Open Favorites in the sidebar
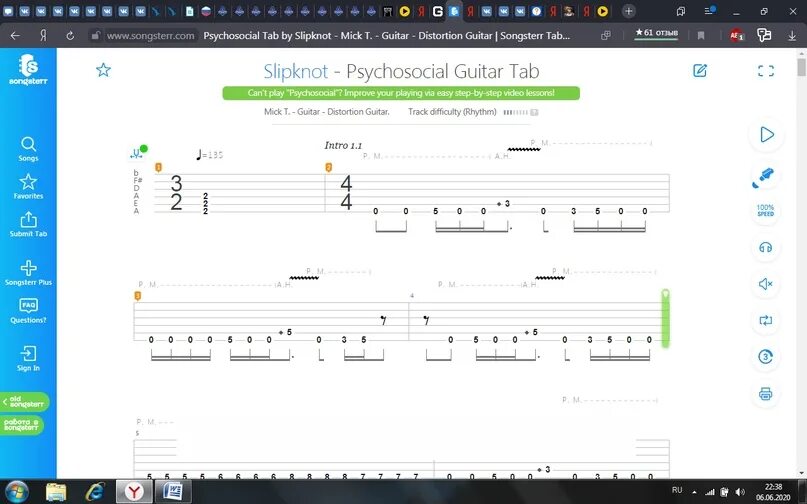The image size is (807, 504). tap(28, 186)
